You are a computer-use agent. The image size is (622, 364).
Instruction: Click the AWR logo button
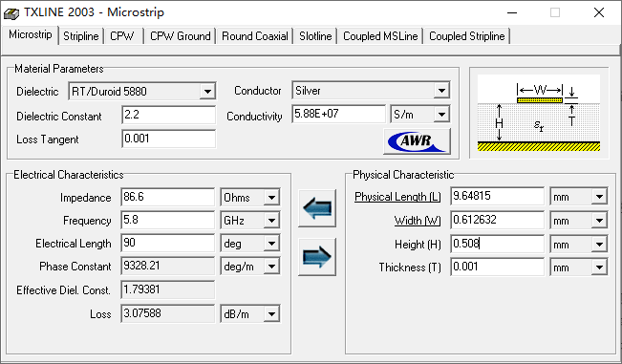(417, 140)
